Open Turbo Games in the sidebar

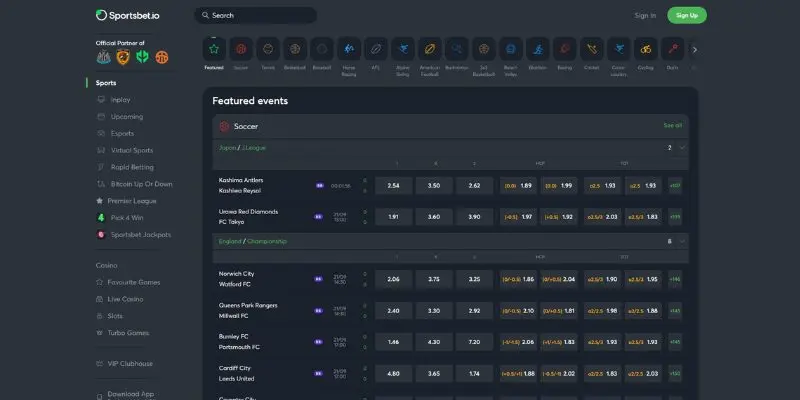pyautogui.click(x=128, y=333)
